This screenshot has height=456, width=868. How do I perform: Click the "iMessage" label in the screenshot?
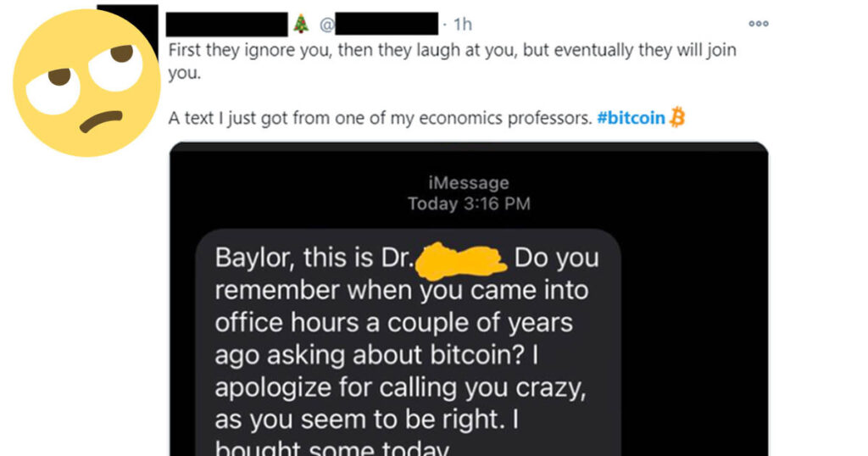pyautogui.click(x=468, y=182)
